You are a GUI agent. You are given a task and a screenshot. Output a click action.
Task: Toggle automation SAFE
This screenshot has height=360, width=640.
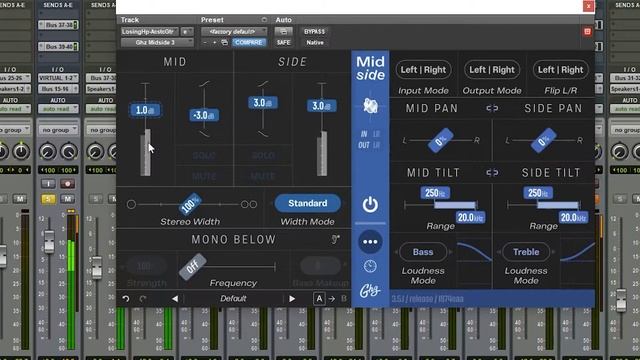point(283,42)
